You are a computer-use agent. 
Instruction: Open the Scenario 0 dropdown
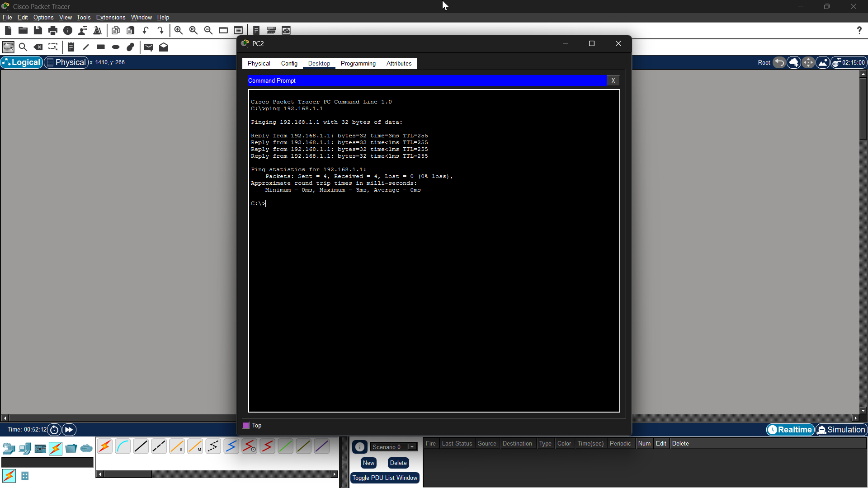tap(412, 447)
